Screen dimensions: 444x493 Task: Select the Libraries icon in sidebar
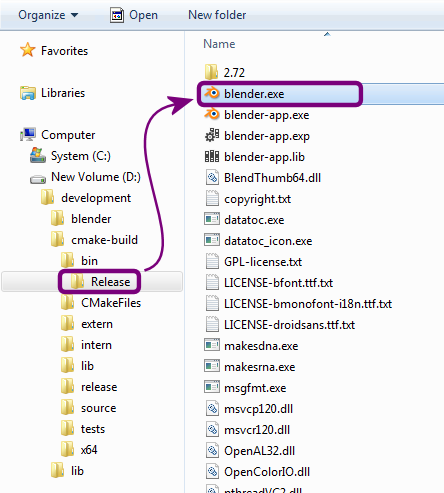coord(28,93)
